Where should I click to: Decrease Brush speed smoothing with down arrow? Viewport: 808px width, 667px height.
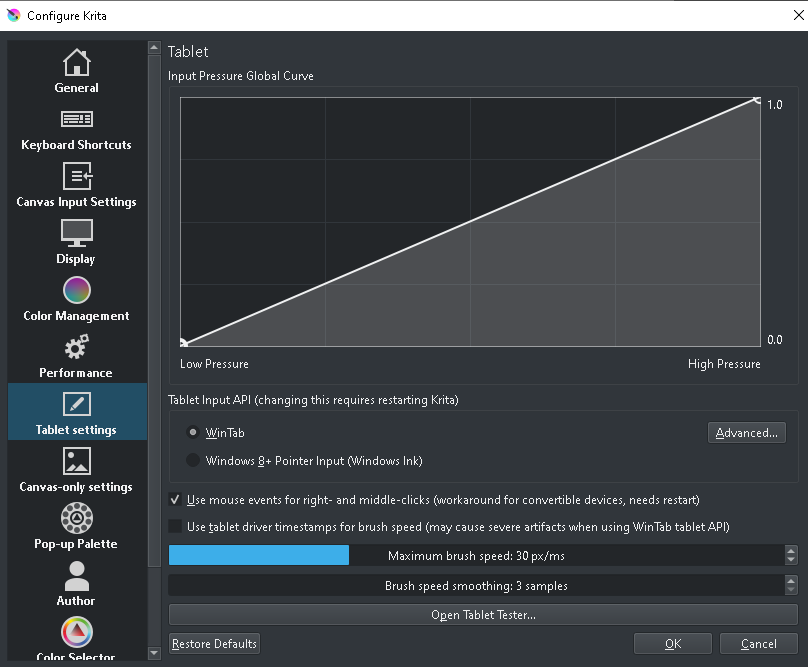pyautogui.click(x=791, y=590)
